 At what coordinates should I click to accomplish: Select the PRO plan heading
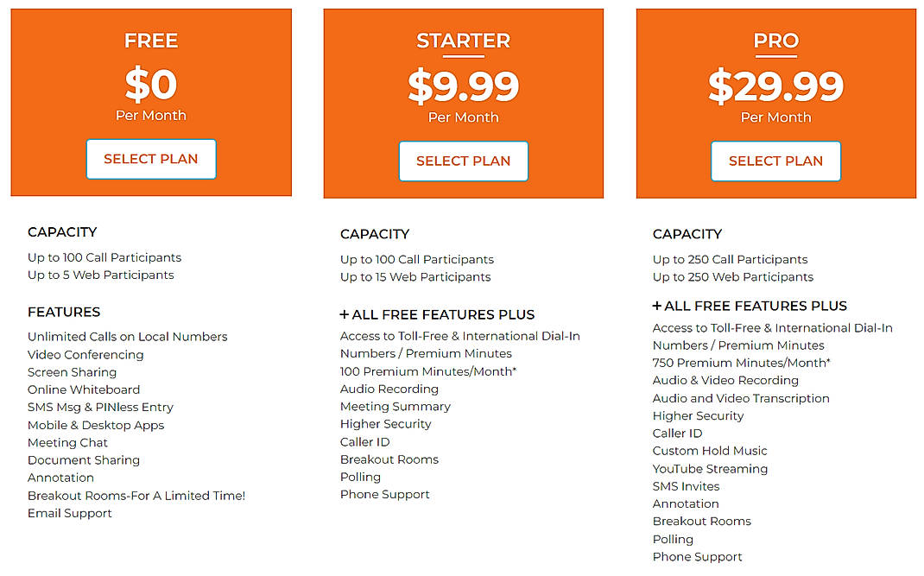point(776,41)
